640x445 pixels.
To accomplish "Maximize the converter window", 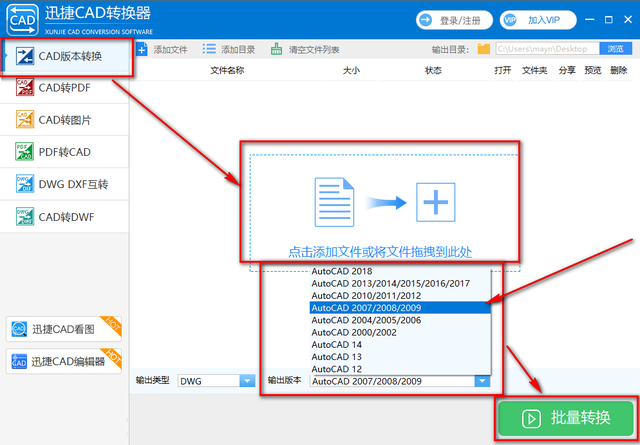I will click(x=609, y=20).
